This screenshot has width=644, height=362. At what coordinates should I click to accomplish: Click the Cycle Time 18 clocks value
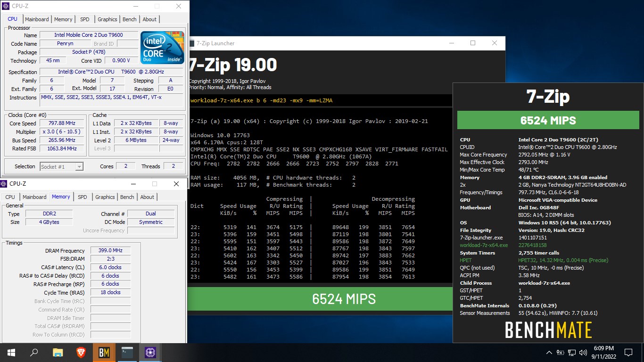[110, 292]
